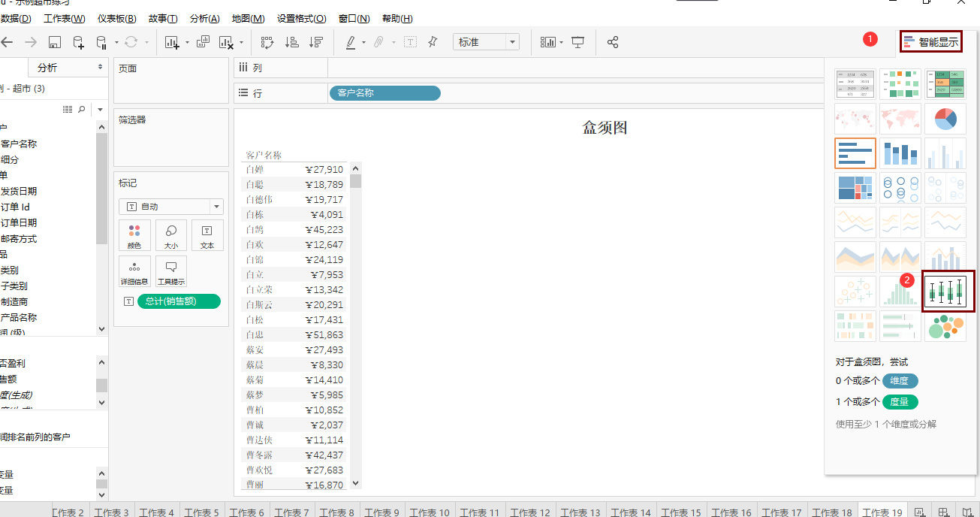Switch to the 工作表 10 tab
980x517 pixels.
tap(430, 512)
